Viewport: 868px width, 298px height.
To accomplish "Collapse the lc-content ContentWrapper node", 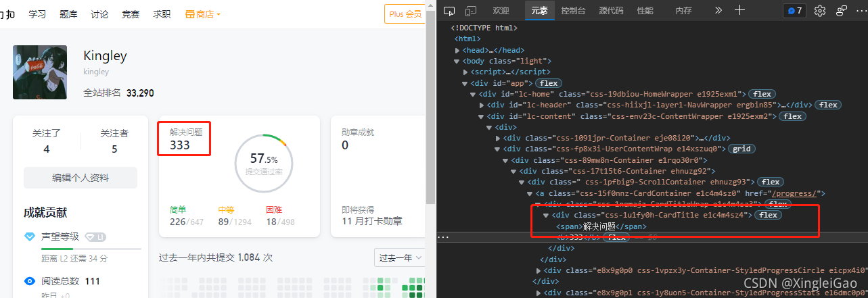I will pos(481,116).
